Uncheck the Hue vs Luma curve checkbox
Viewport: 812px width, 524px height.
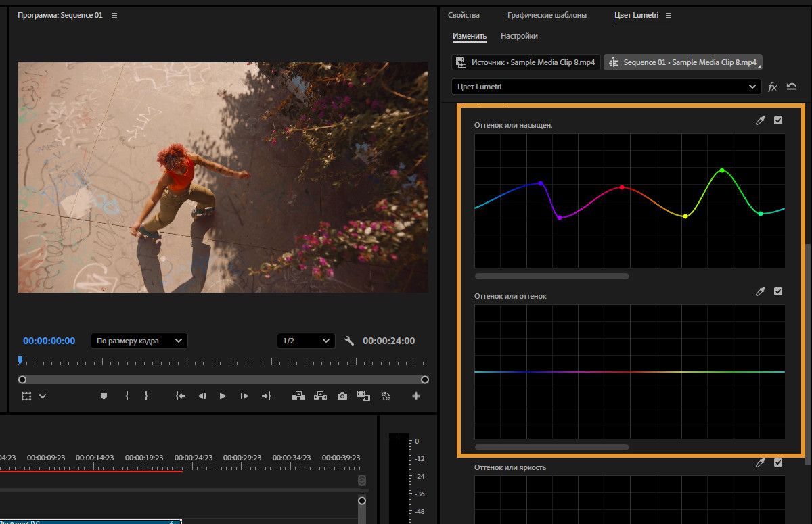pyautogui.click(x=778, y=462)
